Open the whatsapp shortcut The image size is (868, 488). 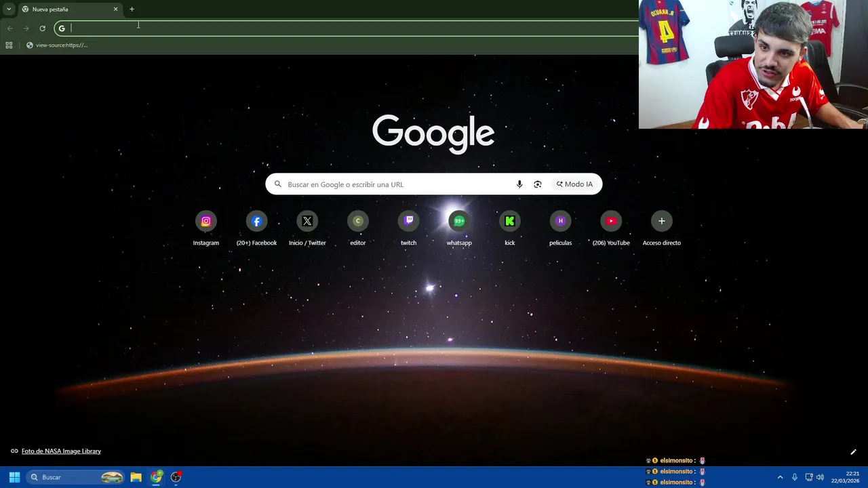click(459, 221)
